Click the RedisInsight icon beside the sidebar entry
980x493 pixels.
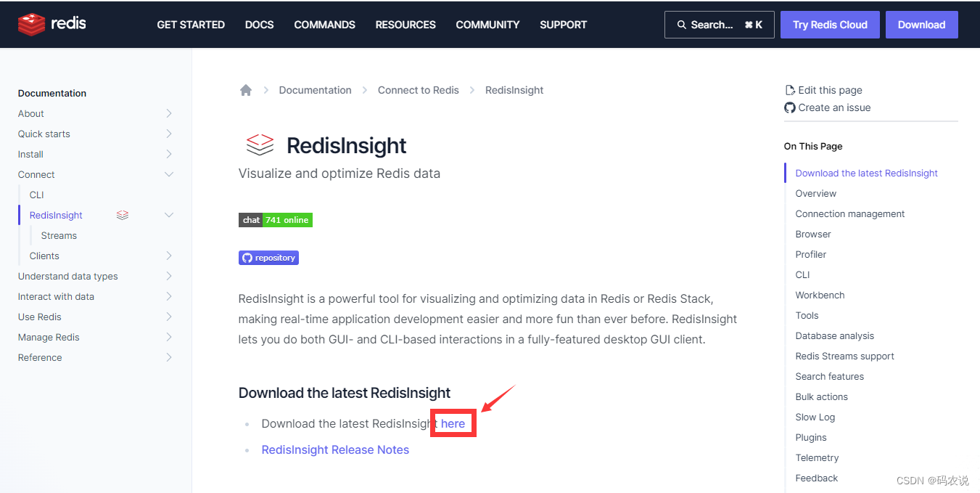[123, 215]
